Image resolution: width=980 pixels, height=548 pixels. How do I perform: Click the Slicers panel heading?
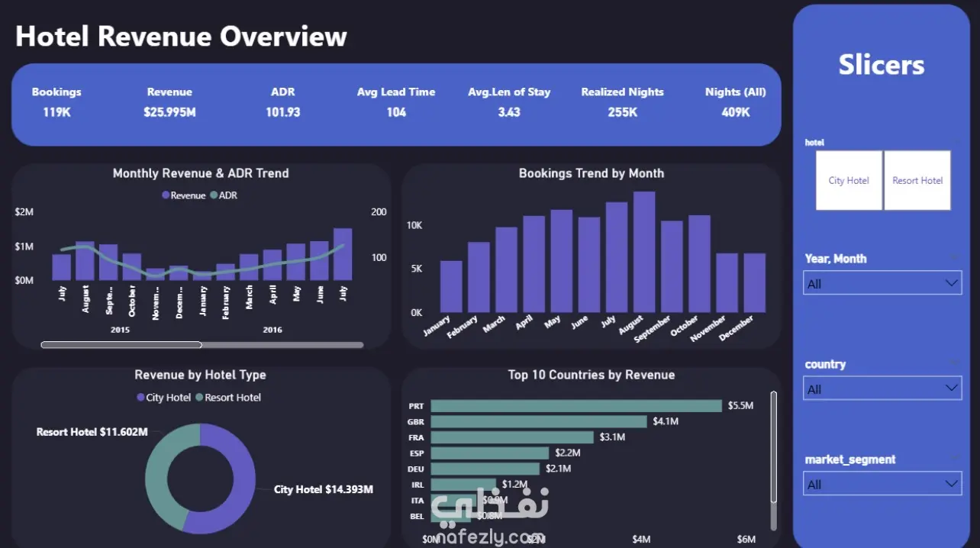[x=882, y=65]
